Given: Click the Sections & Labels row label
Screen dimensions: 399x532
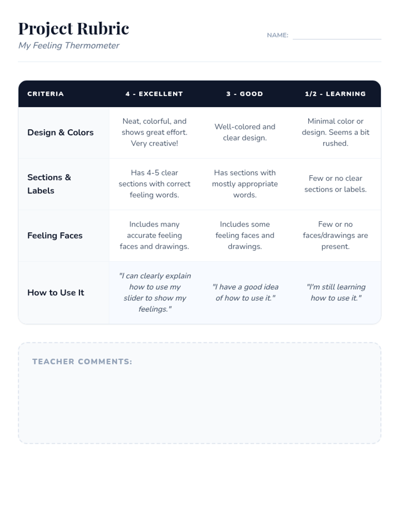Looking at the screenshot, I should click(49, 184).
